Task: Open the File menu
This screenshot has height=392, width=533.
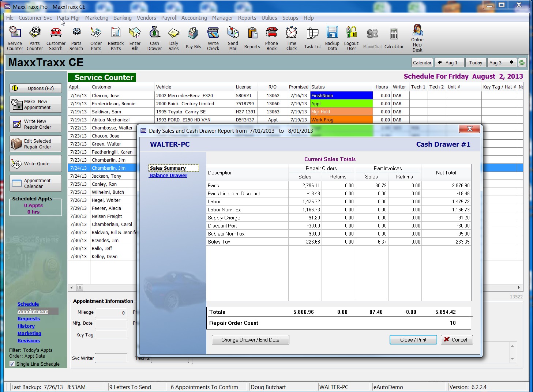Action: 10,18
